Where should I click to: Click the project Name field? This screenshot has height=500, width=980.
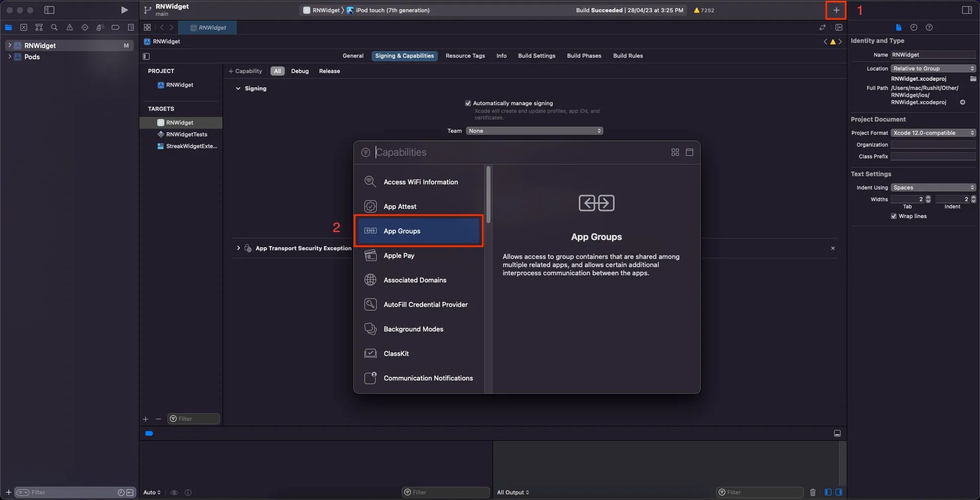[x=933, y=55]
